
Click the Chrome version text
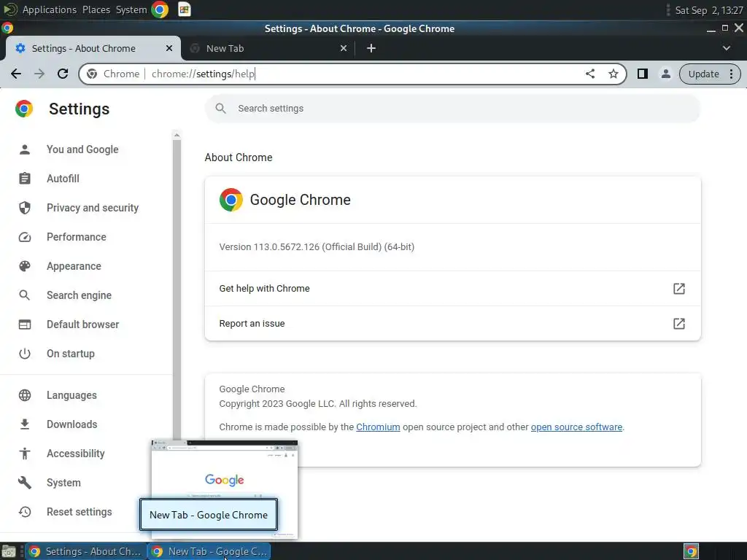[x=317, y=247]
